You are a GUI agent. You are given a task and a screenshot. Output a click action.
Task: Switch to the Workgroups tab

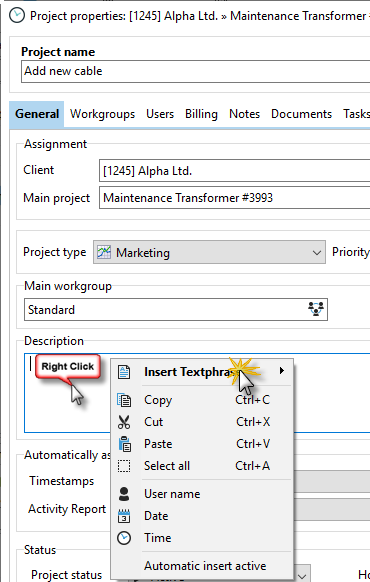(102, 114)
